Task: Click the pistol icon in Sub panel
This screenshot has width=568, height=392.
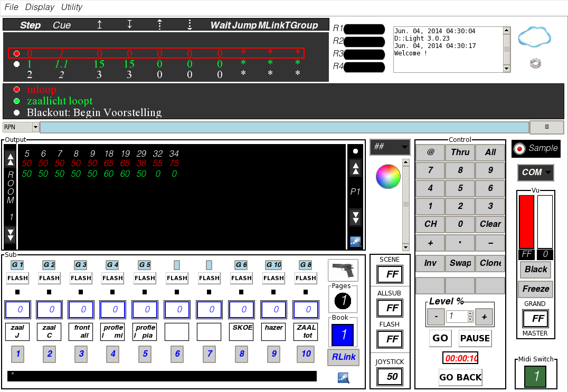Action: [343, 270]
